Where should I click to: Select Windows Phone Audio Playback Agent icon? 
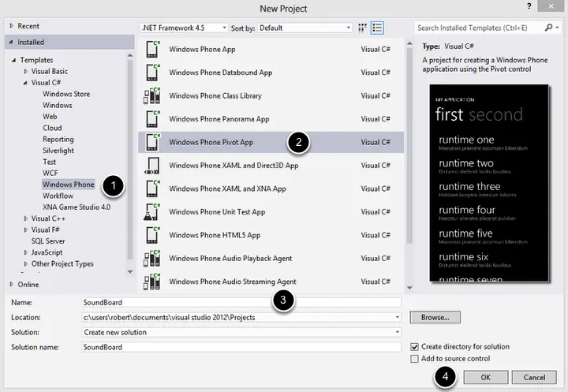152,259
